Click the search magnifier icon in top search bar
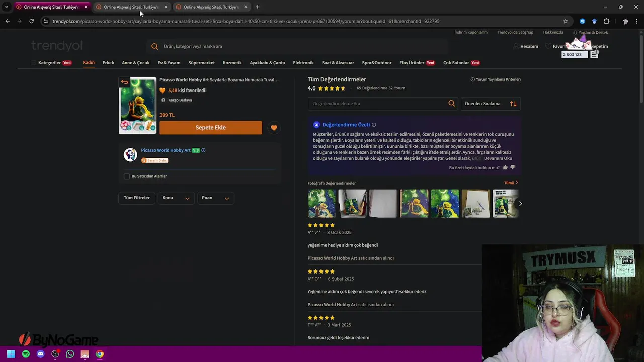644x362 pixels. pos(155,46)
